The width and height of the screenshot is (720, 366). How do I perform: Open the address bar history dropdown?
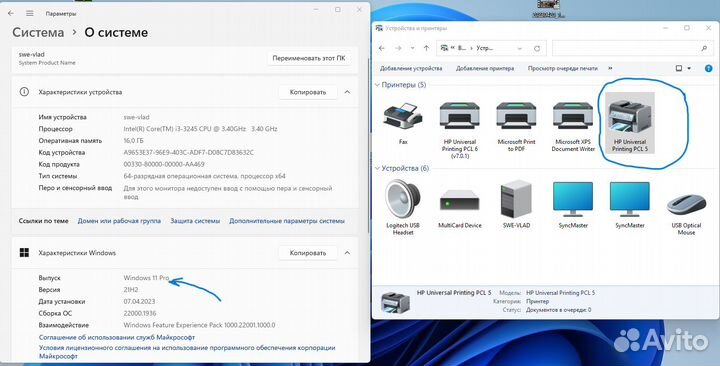tap(519, 48)
